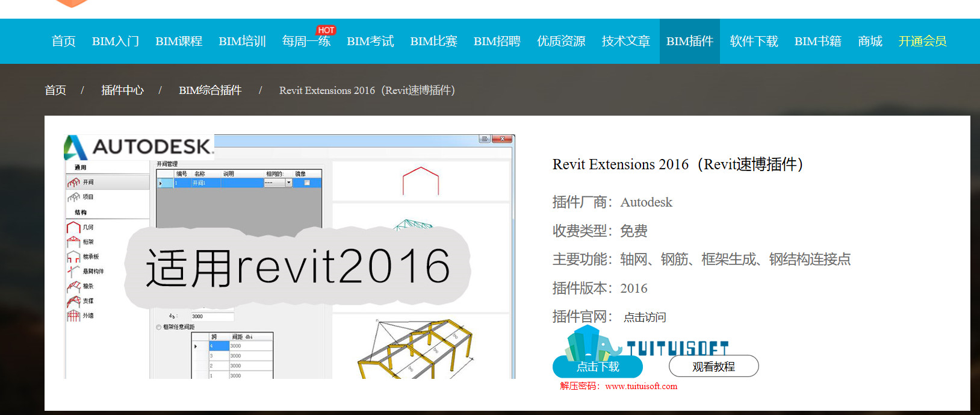Click the 项目 icon in the screenshot sidebar
Screen dimensions: 980x415
(73, 197)
